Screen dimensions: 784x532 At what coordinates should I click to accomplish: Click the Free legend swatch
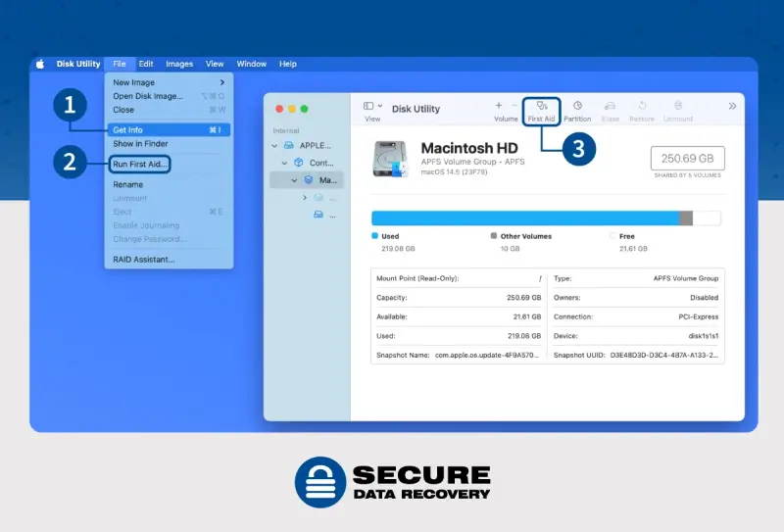[x=612, y=235]
